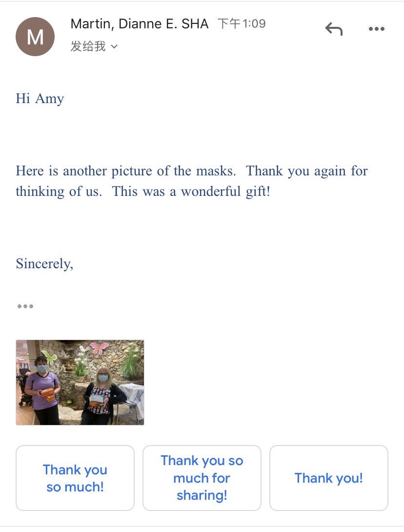This screenshot has width=404, height=532.
Task: Show trimmed content via gray ellipsis
Action: coord(25,306)
